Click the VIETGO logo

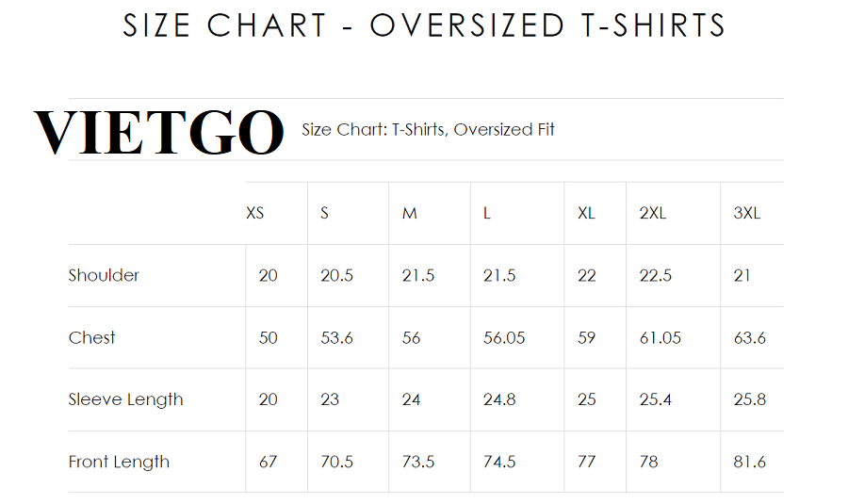point(159,131)
